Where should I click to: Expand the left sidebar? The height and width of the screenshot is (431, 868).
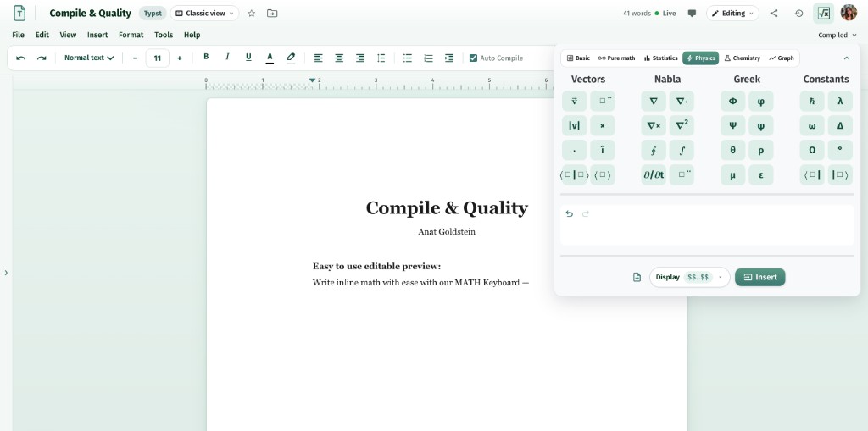coord(6,272)
